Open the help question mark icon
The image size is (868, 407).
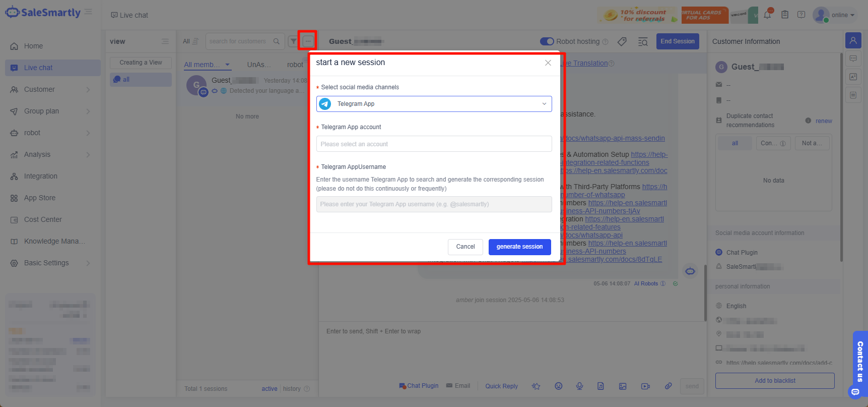tap(801, 15)
